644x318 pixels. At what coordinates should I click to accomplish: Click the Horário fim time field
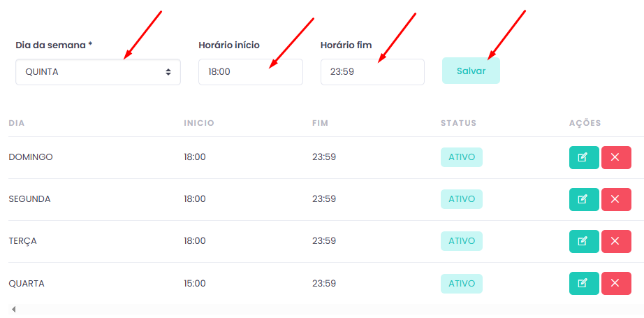pyautogui.click(x=372, y=72)
